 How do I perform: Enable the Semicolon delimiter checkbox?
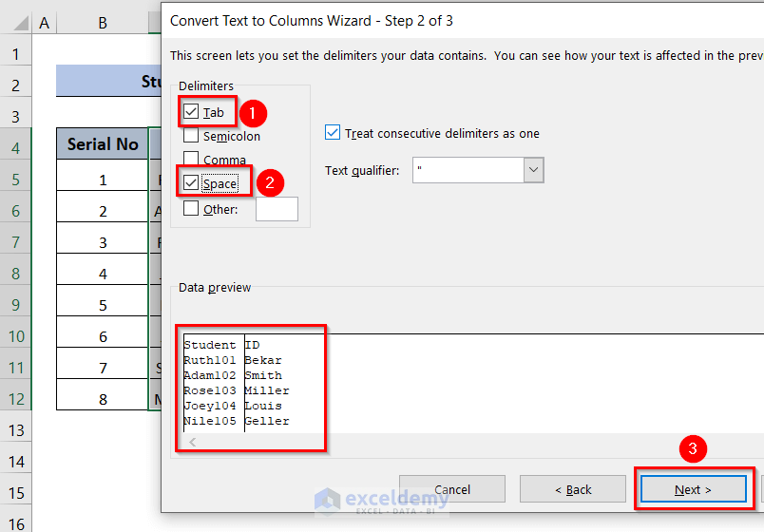click(191, 136)
